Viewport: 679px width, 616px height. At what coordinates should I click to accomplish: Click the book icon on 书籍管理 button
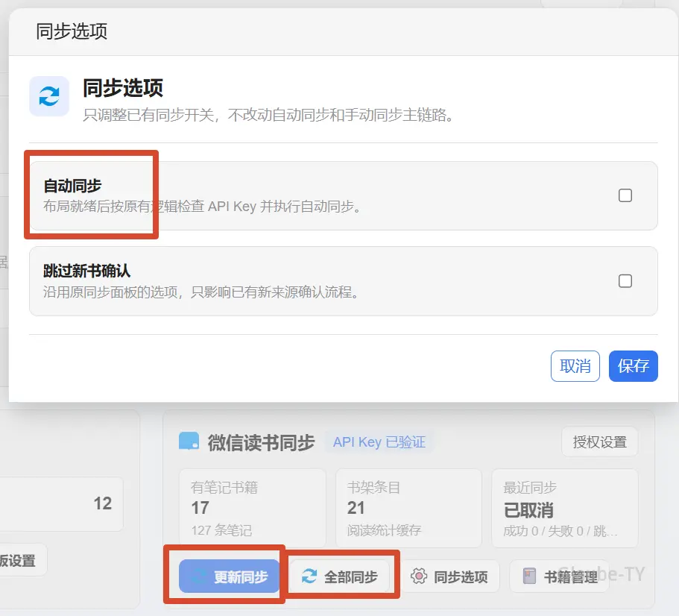click(529, 576)
